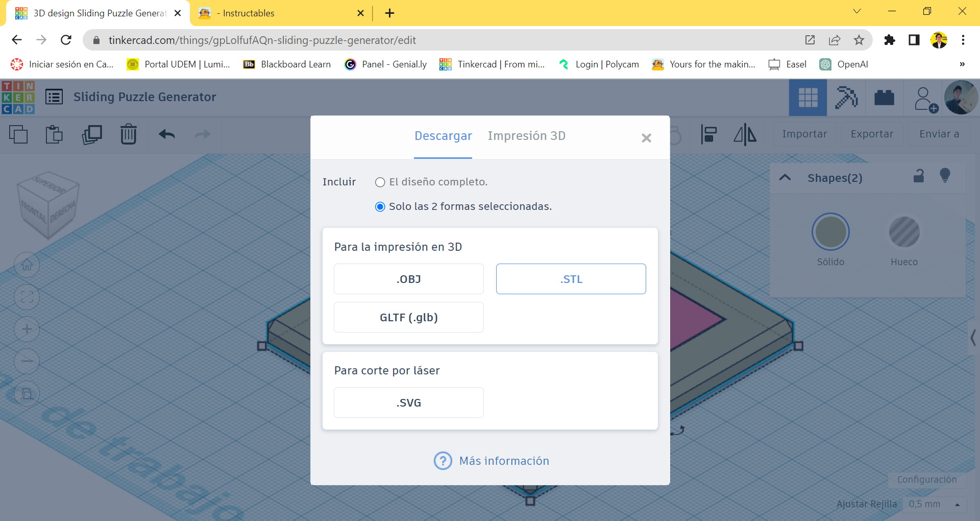Download as .OBJ file
The image size is (980, 521).
[x=409, y=279]
